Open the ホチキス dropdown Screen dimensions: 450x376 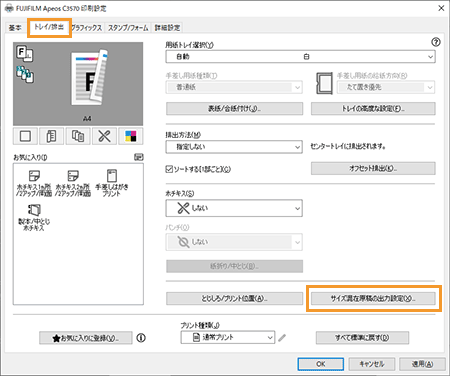click(x=234, y=208)
